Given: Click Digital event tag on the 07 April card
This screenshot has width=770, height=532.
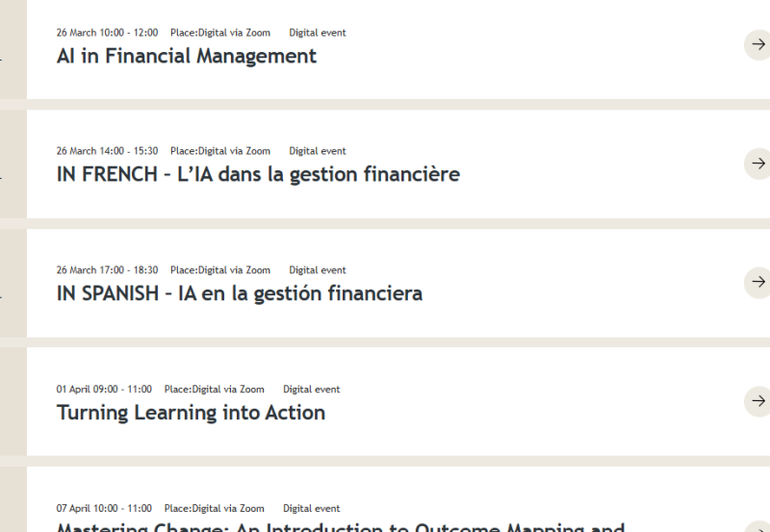Looking at the screenshot, I should (311, 508).
